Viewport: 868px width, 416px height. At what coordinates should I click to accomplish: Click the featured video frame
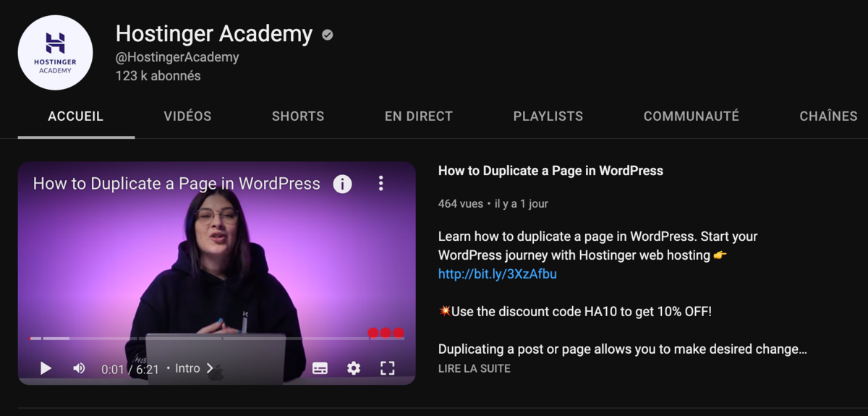coord(217,273)
